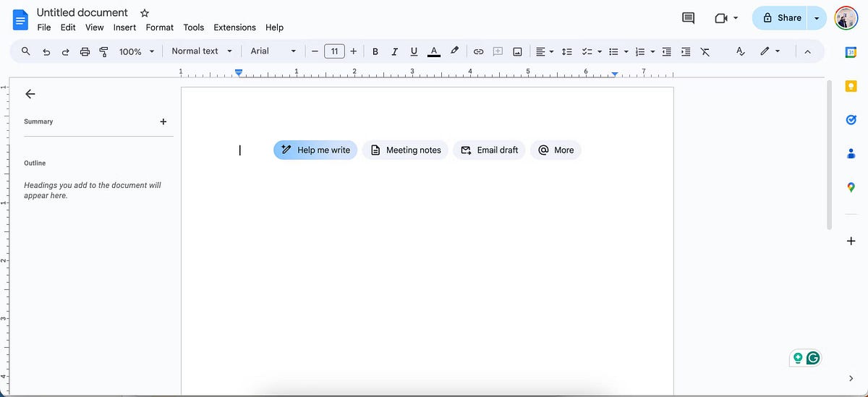868x397 pixels.
Task: Open the Extensions menu
Action: (234, 27)
